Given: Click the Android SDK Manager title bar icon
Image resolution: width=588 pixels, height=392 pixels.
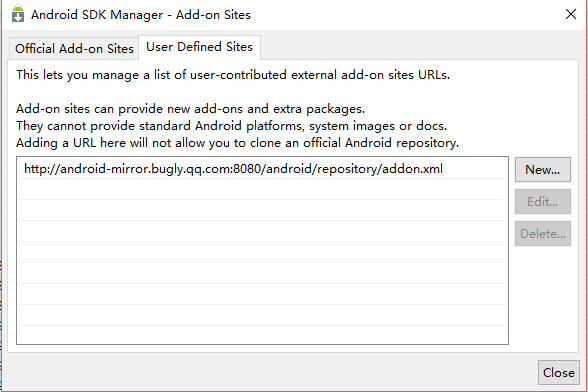Looking at the screenshot, I should [x=18, y=14].
